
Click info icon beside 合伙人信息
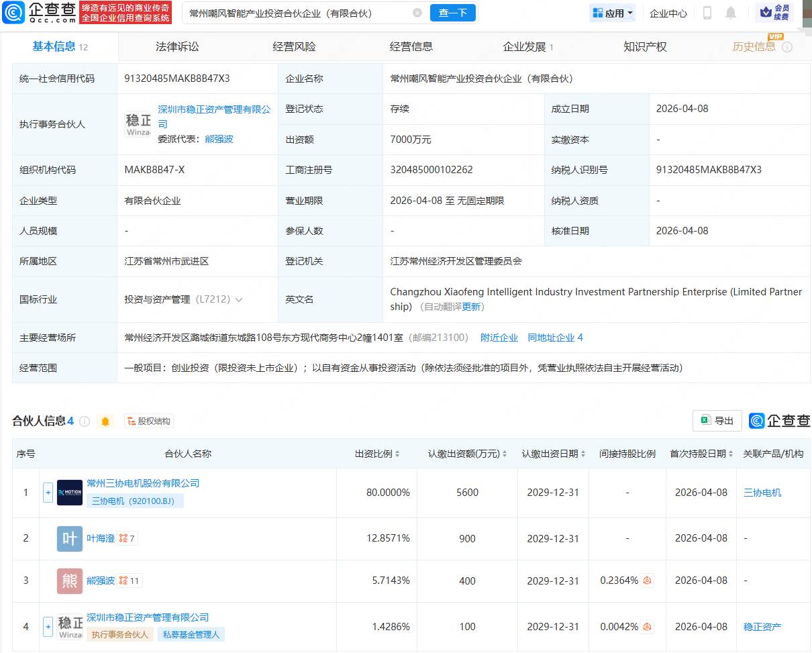coord(85,421)
